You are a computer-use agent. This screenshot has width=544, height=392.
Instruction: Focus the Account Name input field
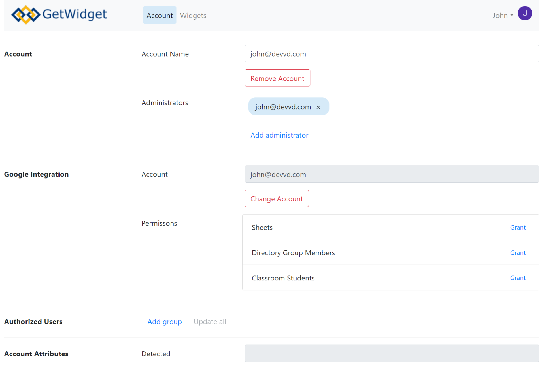click(392, 54)
